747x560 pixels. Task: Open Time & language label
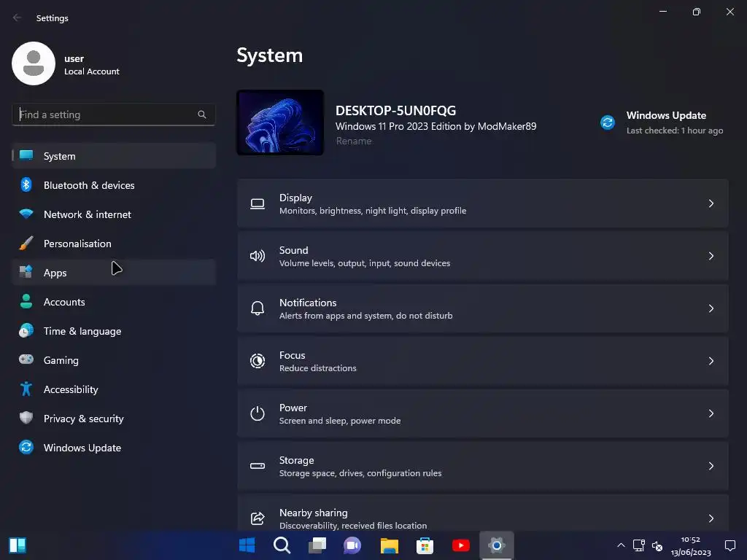pos(82,331)
